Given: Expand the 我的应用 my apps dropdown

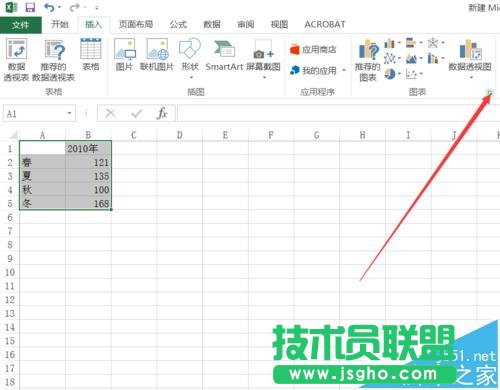Looking at the screenshot, I should point(344,70).
